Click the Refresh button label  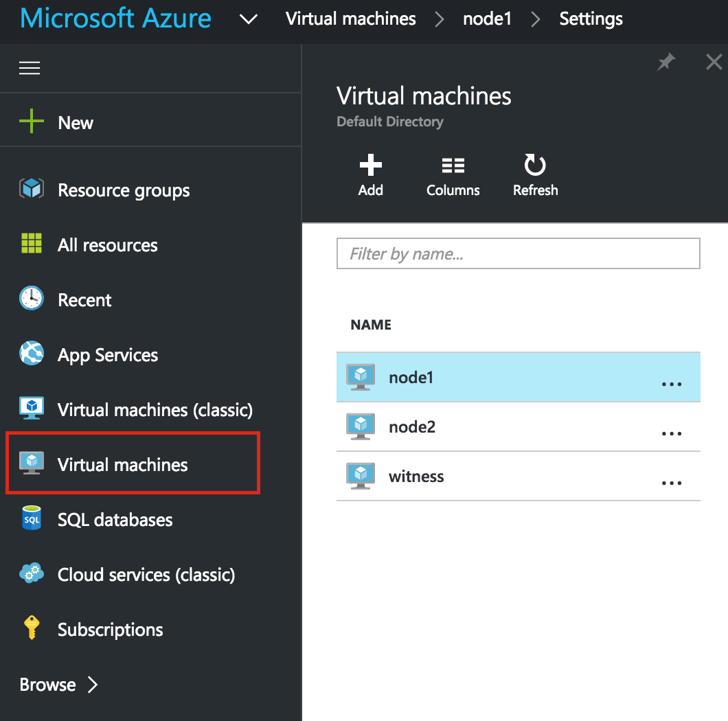click(x=535, y=190)
